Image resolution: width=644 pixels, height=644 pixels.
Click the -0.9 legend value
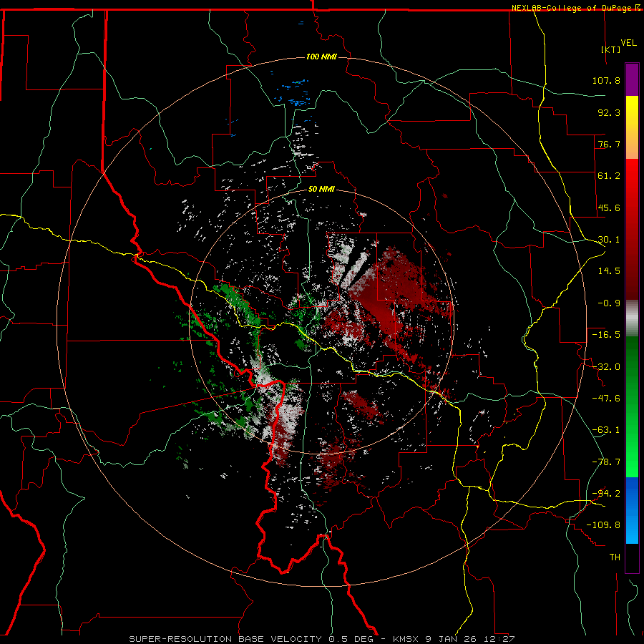point(609,303)
